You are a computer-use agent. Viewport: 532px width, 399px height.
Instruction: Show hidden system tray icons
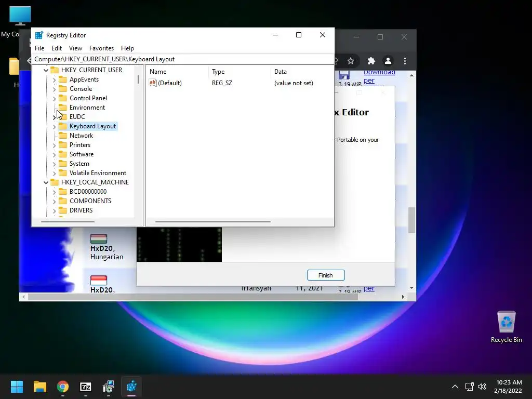(x=455, y=387)
